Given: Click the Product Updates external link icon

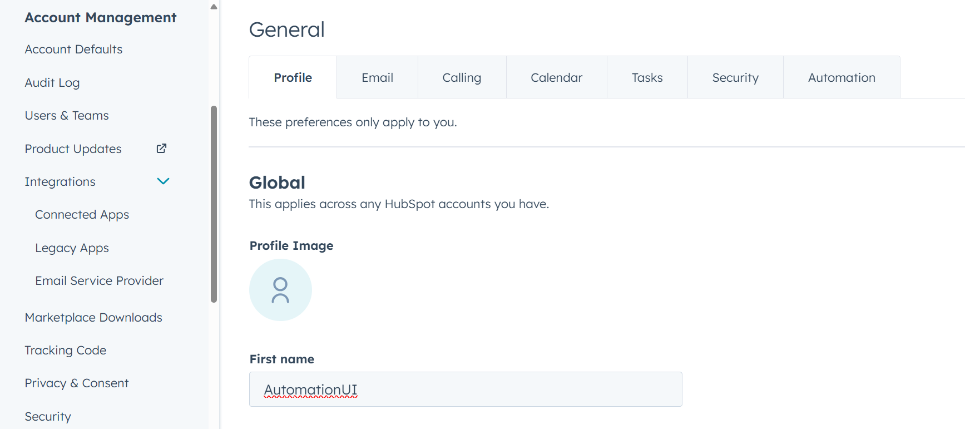Looking at the screenshot, I should (161, 149).
